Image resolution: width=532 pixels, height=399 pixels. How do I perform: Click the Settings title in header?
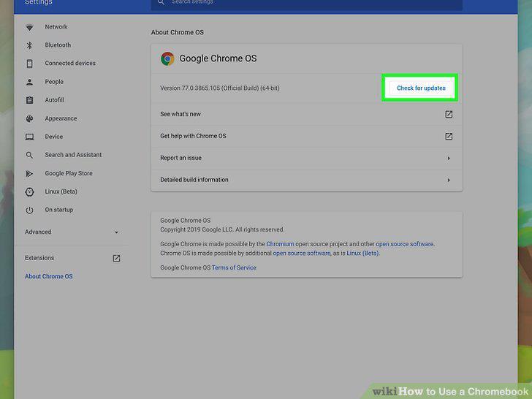click(x=38, y=2)
